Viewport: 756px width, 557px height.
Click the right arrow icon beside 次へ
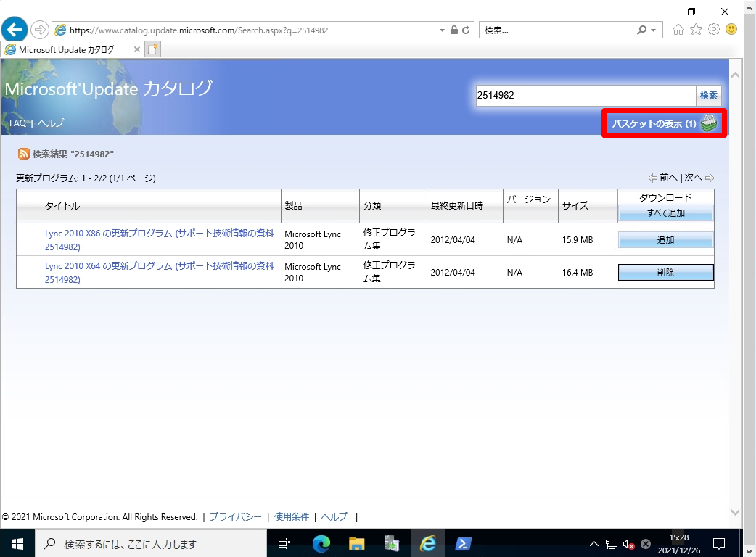(x=710, y=178)
